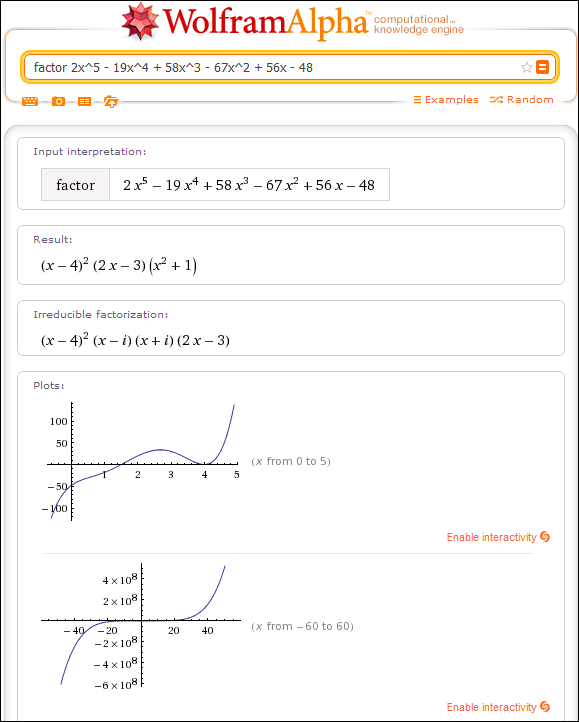Open data input table icon

84,101
